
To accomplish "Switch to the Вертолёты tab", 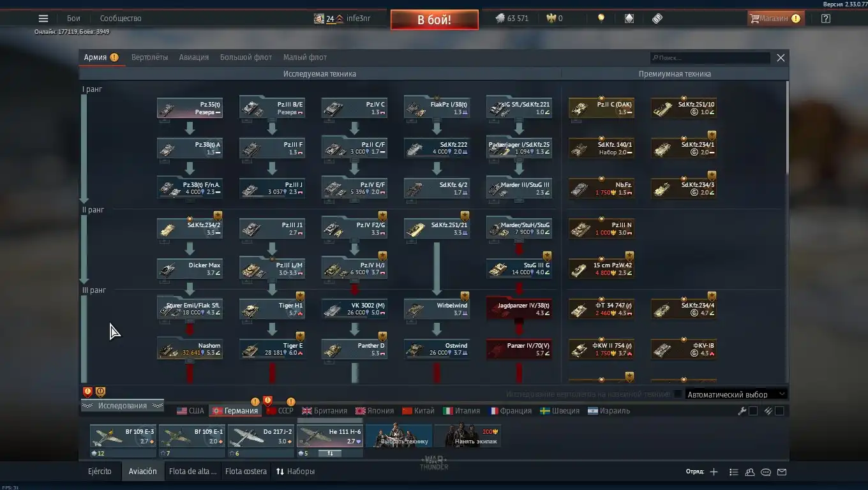I will [150, 57].
